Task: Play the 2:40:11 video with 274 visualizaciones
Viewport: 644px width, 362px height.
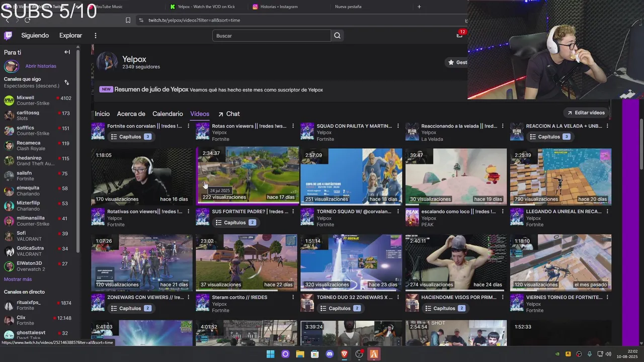Action: click(456, 262)
